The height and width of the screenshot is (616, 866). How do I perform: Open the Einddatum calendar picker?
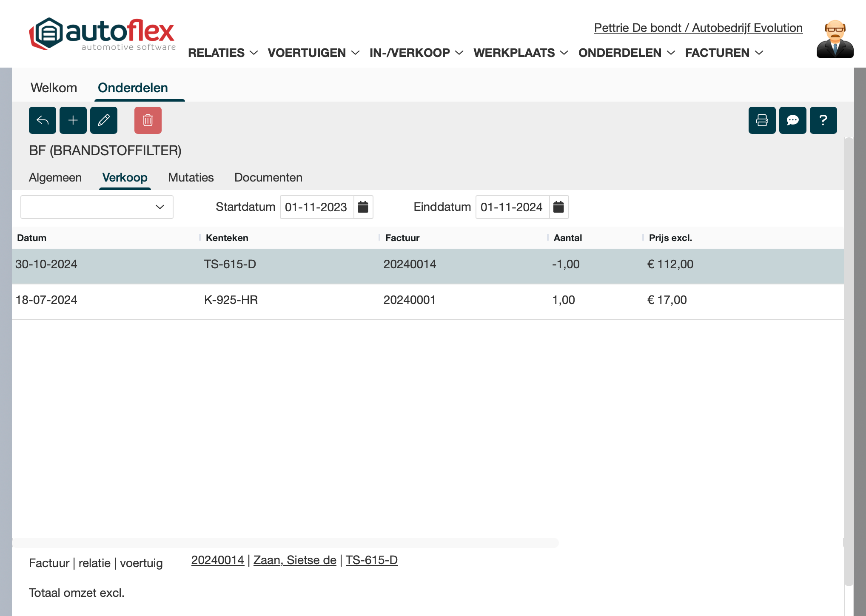coord(558,207)
